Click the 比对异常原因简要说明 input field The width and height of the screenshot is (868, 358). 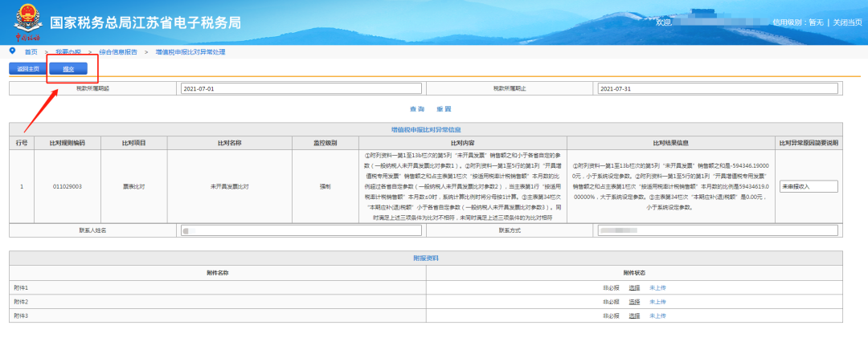(x=809, y=187)
